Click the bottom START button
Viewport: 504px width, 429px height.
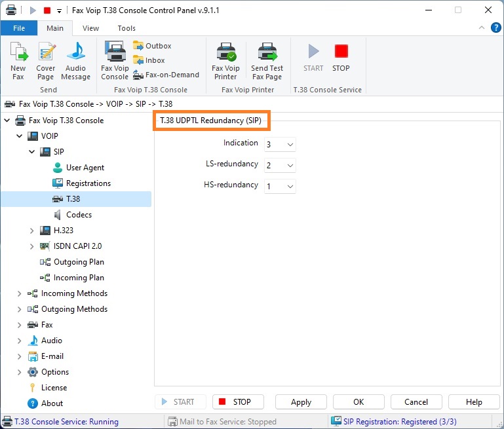click(x=180, y=402)
